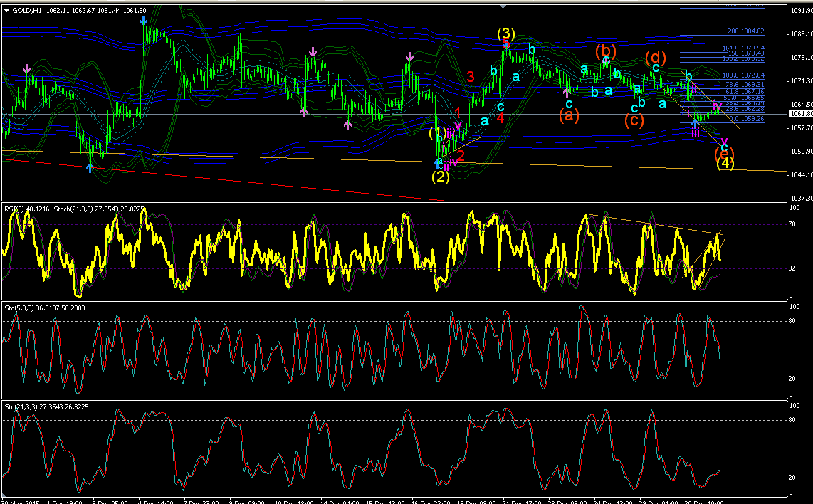
Task: Select the Fibonacci level label 0.0 1059.26
Action: (x=747, y=119)
